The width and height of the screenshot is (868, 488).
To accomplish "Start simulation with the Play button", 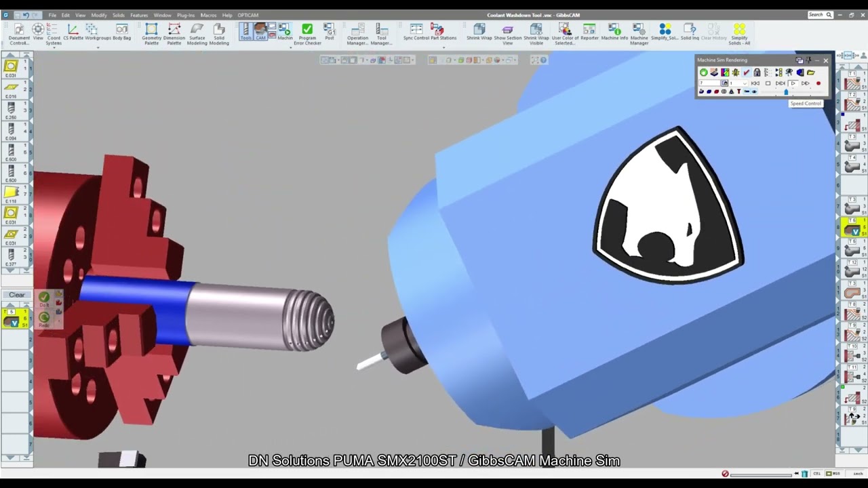I will (793, 83).
